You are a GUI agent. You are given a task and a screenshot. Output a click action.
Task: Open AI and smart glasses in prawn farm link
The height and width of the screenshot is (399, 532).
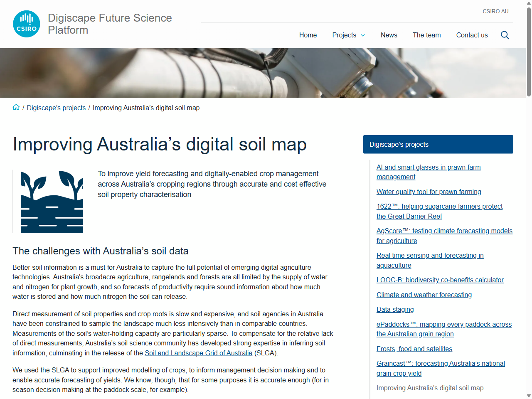[x=429, y=172]
